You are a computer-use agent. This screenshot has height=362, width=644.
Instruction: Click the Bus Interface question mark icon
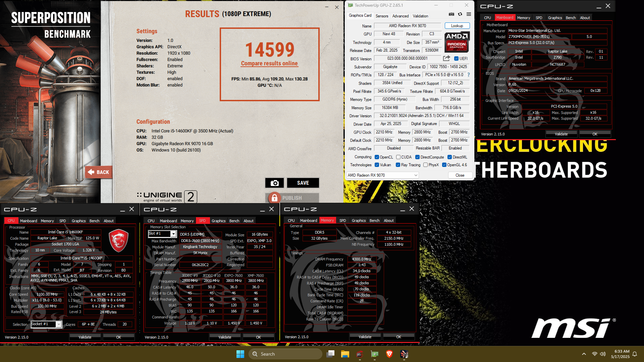469,75
